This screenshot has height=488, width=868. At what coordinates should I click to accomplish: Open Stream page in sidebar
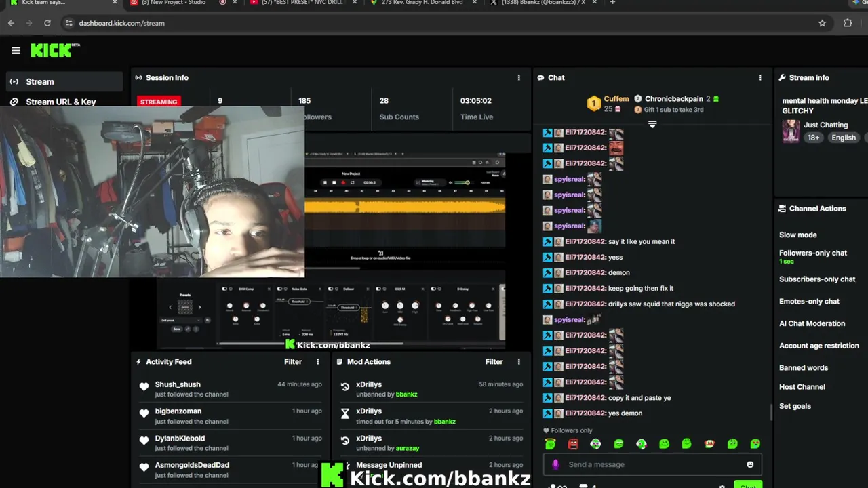tap(64, 82)
